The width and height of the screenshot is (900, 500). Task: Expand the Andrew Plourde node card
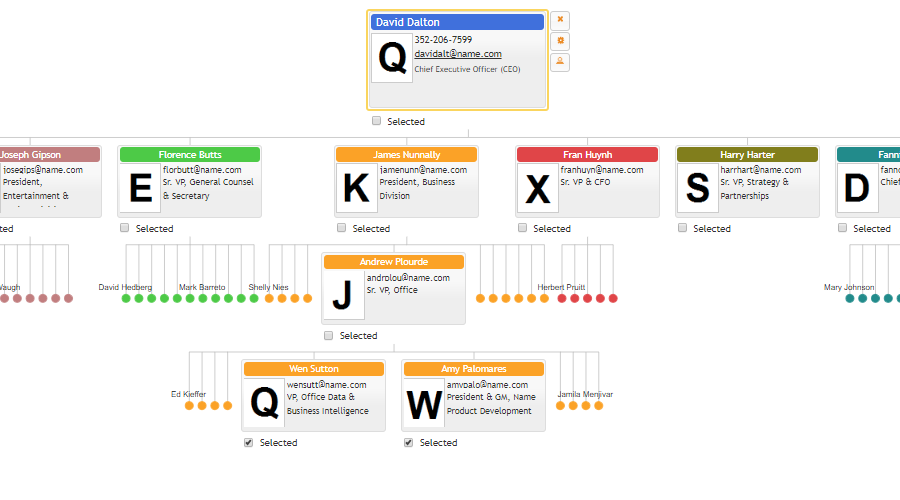394,289
